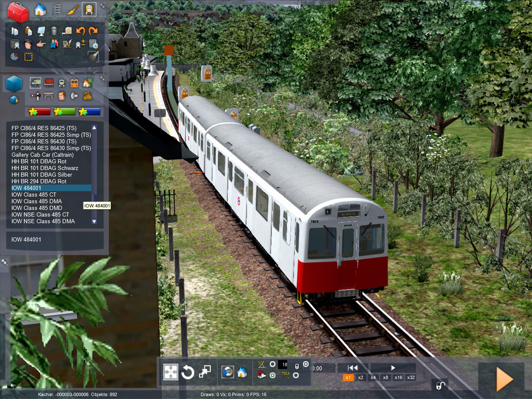Toggle the TS14 option radio button
532x399 pixels.
pyautogui.click(x=296, y=375)
